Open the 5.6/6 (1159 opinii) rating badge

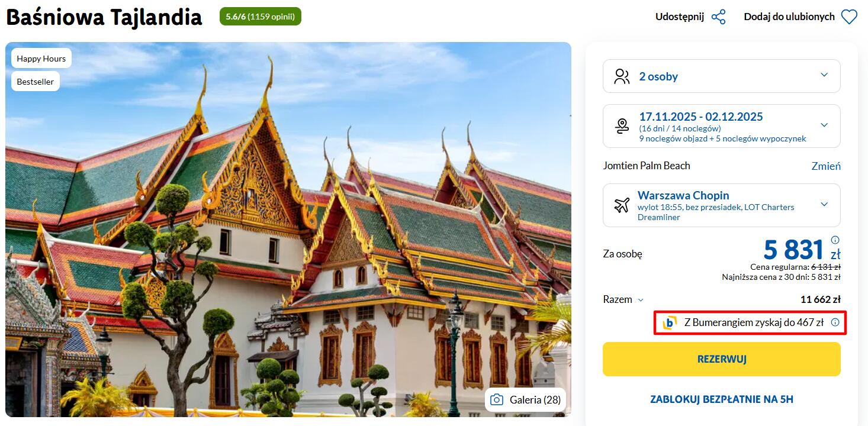click(260, 17)
